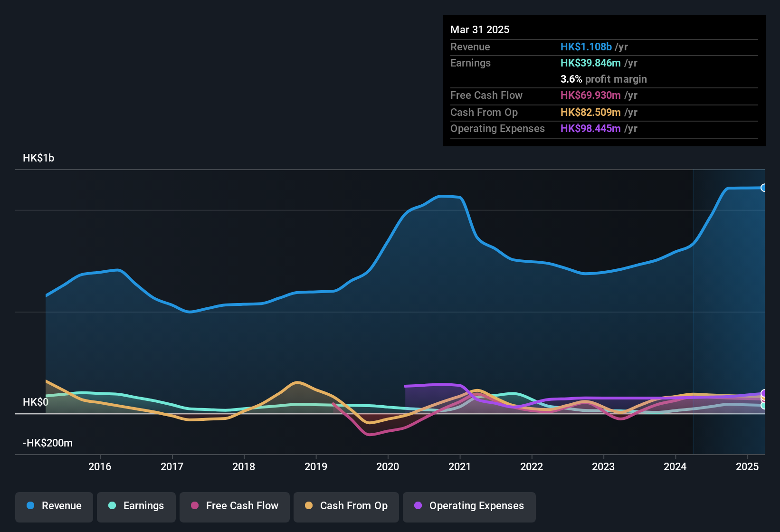Select the 2020 year label
780x532 pixels.
tap(388, 467)
